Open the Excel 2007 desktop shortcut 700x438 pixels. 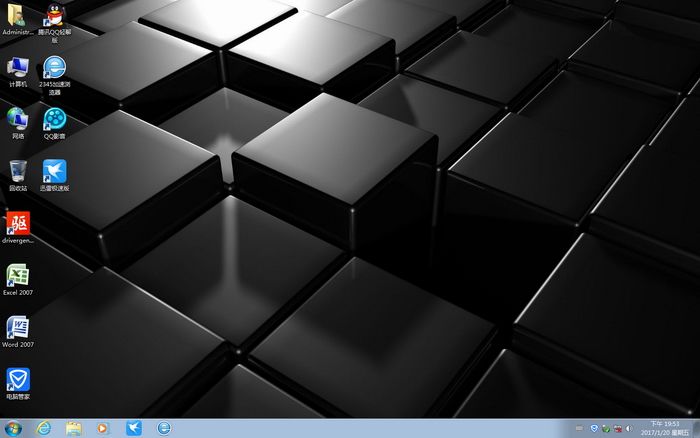point(18,275)
